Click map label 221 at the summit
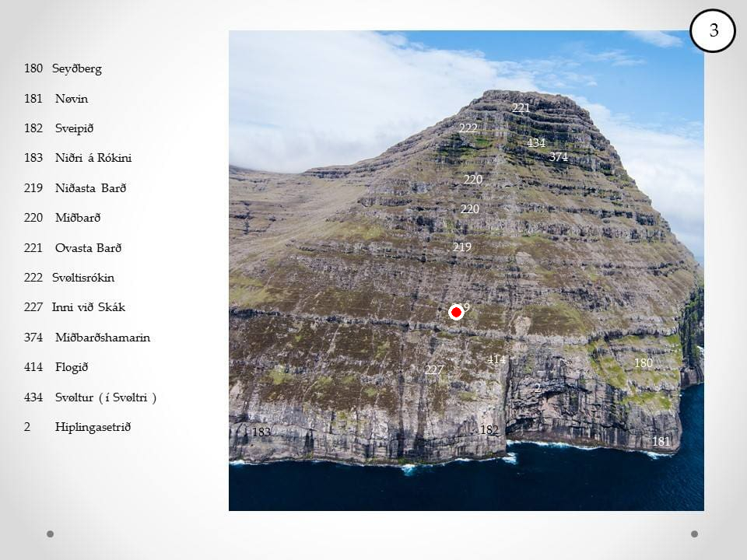 [521, 108]
